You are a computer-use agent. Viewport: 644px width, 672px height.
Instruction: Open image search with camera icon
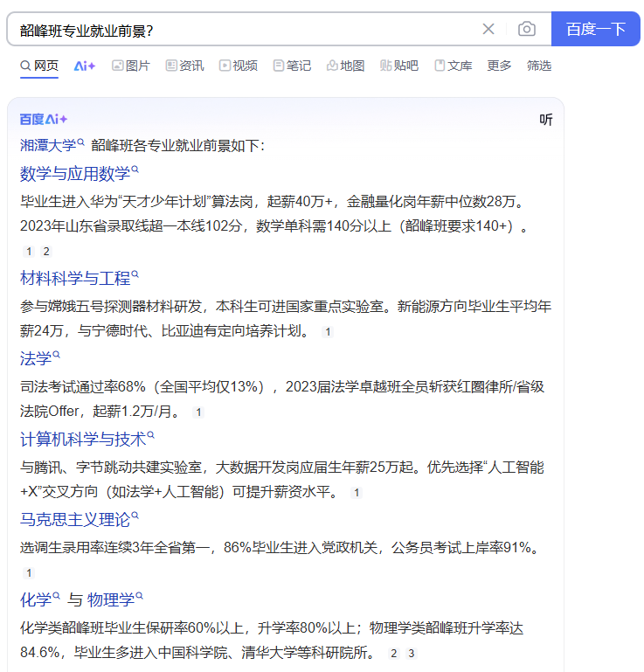[526, 29]
